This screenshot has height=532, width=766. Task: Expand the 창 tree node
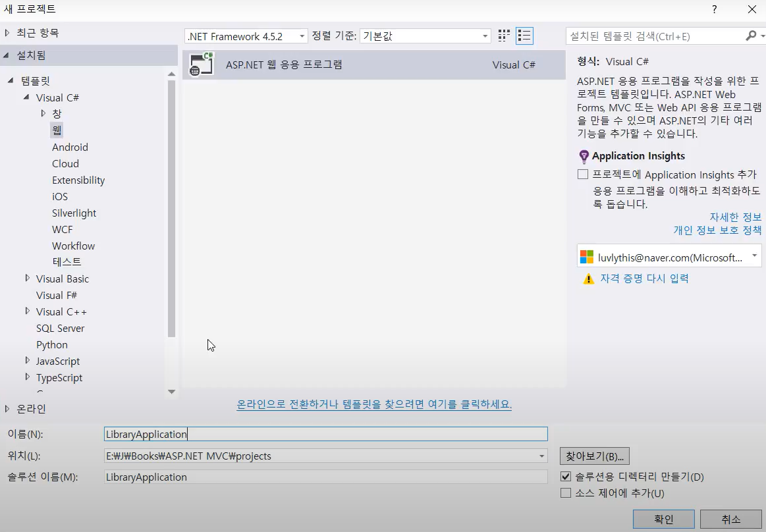click(x=43, y=113)
